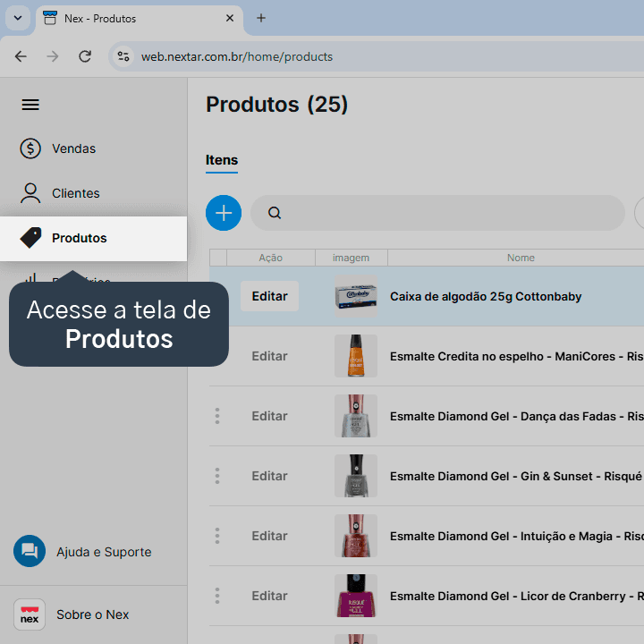The image size is (644, 644).
Task: Click the Produtos tag icon
Action: [30, 238]
